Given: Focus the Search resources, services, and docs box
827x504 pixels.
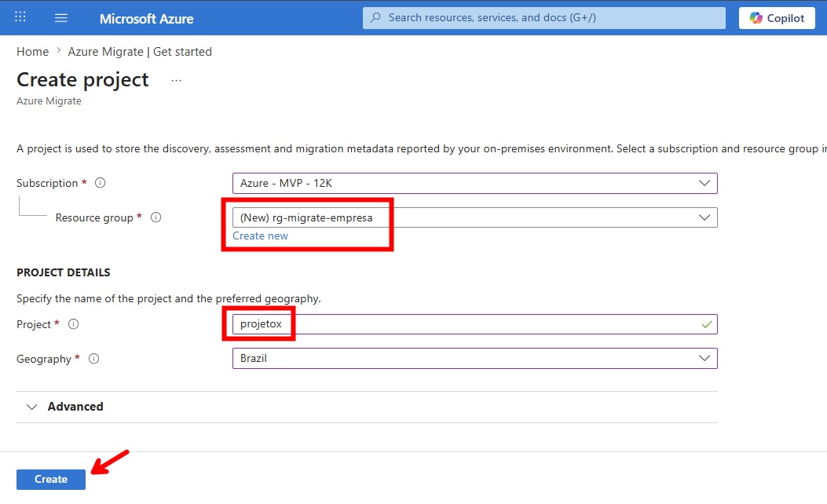Looking at the screenshot, I should (x=543, y=18).
